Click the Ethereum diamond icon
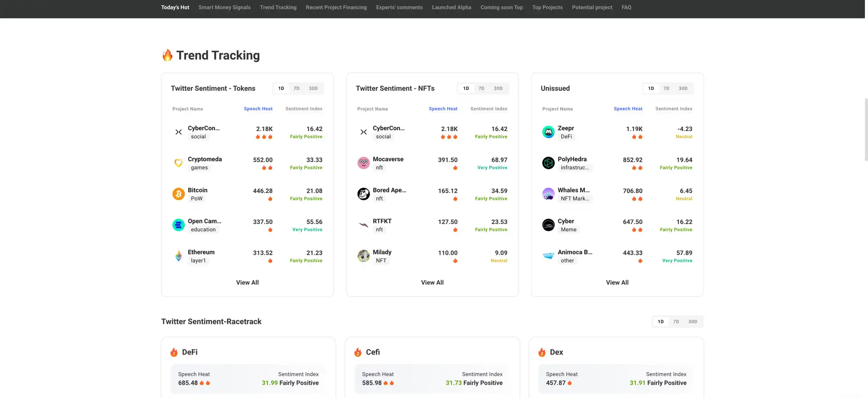The height and width of the screenshot is (398, 868). pyautogui.click(x=179, y=256)
